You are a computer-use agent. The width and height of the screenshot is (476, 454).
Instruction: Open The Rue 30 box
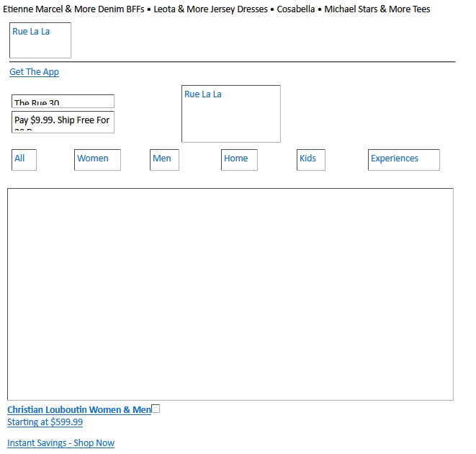(63, 101)
